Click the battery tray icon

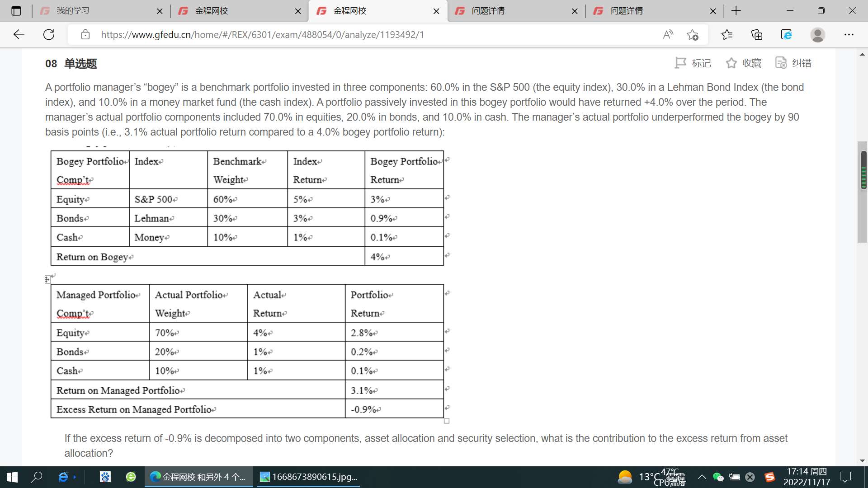735,477
